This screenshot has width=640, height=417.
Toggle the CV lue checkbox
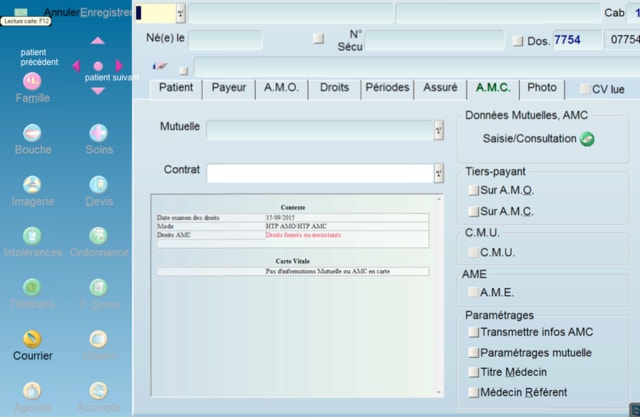coord(584,89)
